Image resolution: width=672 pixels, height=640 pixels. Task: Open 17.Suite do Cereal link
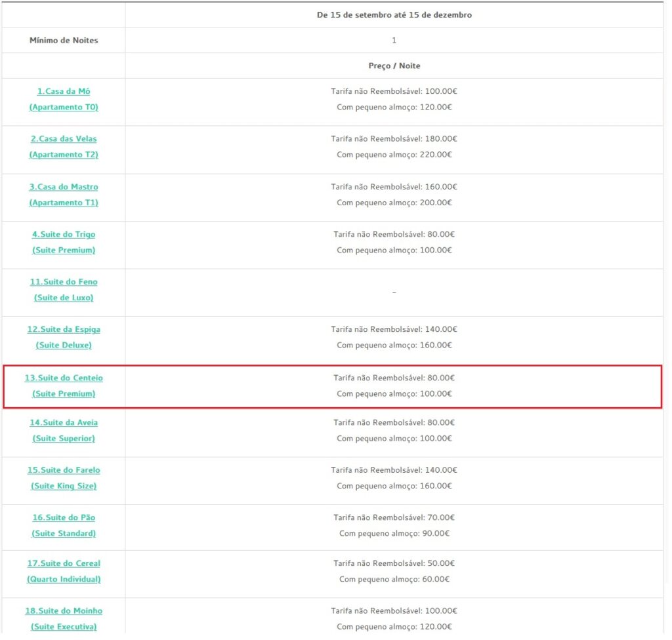(x=64, y=563)
